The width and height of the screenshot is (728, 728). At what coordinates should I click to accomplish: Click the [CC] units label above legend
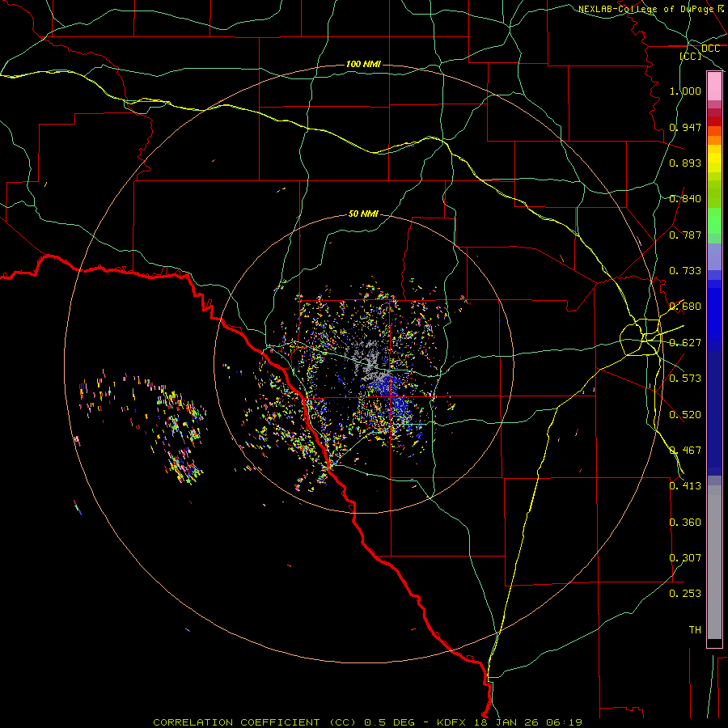pos(691,56)
